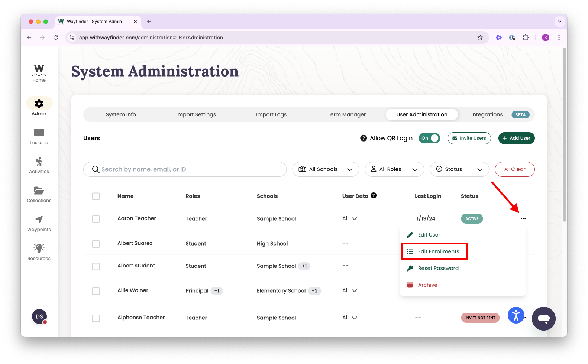The width and height of the screenshot is (588, 364).
Task: Reload the page
Action: (x=56, y=38)
